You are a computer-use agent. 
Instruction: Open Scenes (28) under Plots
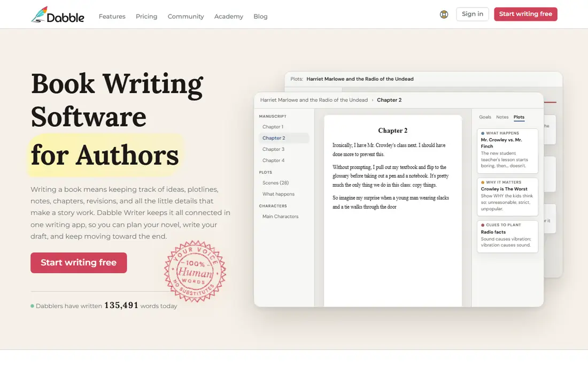point(276,183)
